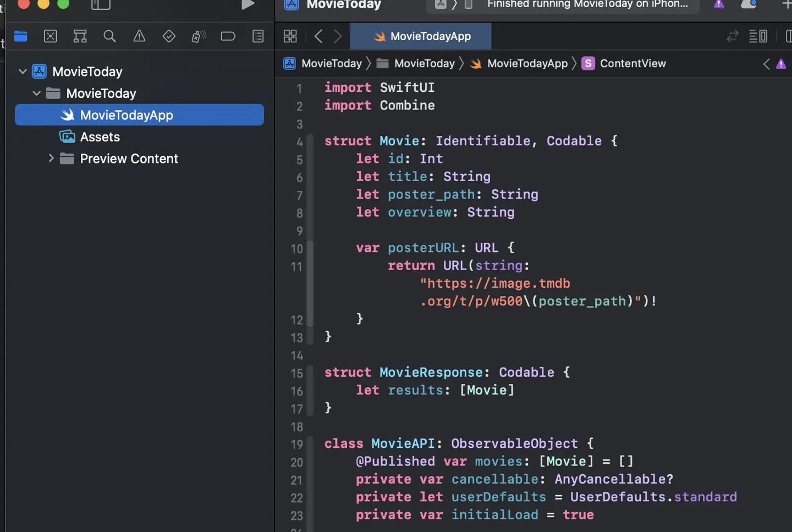Expand the Preview Content folder
The width and height of the screenshot is (792, 532).
(51, 158)
